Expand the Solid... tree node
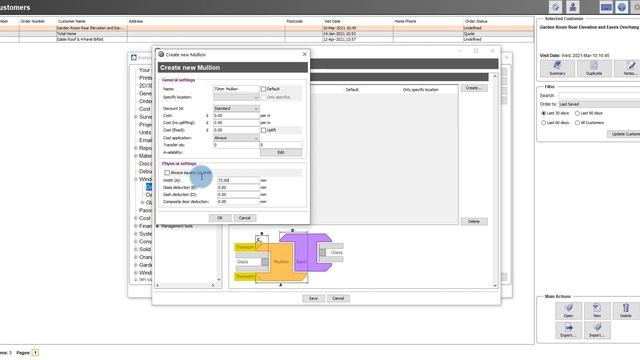 (136, 249)
